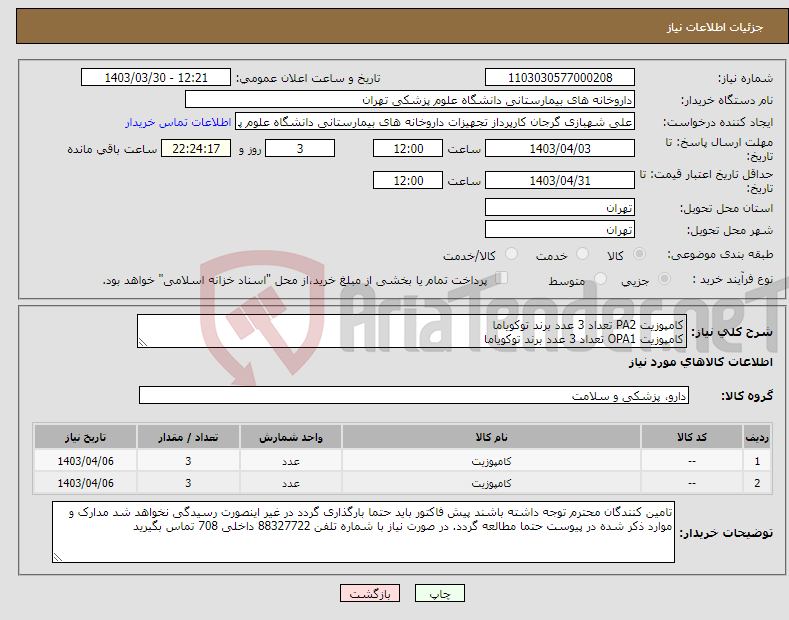Click the ردیف column header
This screenshot has height=620, width=789.
tap(757, 437)
